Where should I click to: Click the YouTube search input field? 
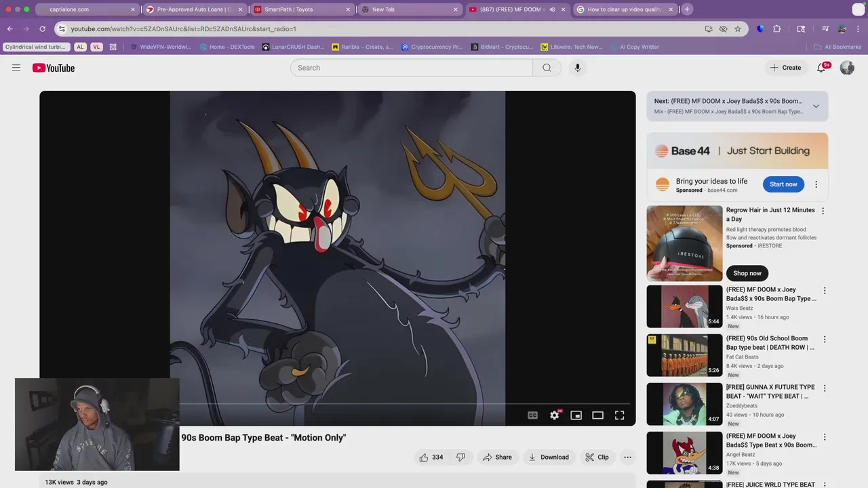click(x=412, y=68)
